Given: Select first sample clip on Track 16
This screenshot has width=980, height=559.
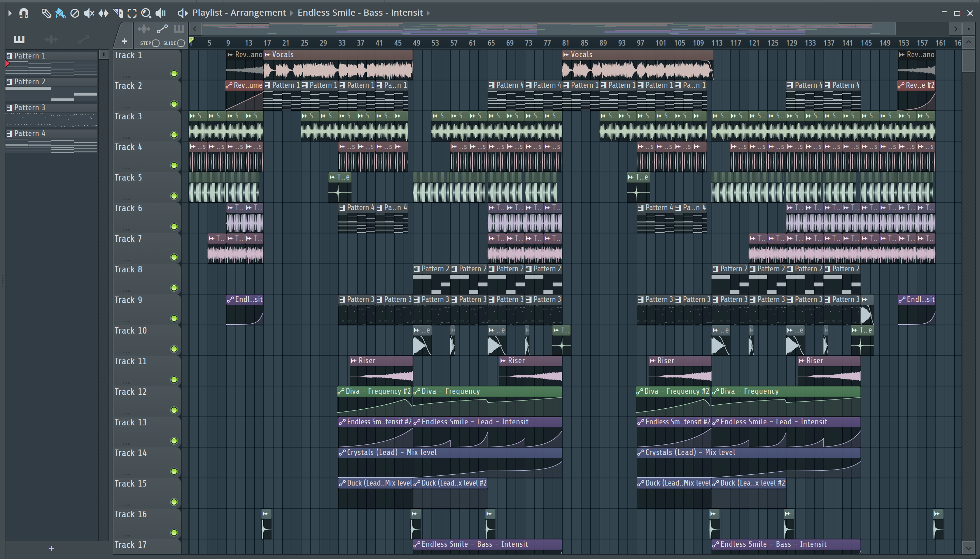Looking at the screenshot, I should click(266, 524).
